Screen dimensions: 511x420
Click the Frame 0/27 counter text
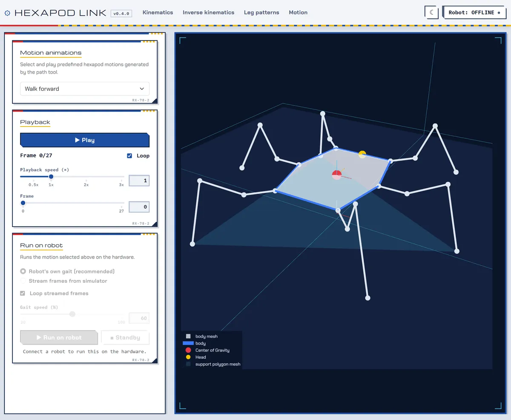pos(36,156)
